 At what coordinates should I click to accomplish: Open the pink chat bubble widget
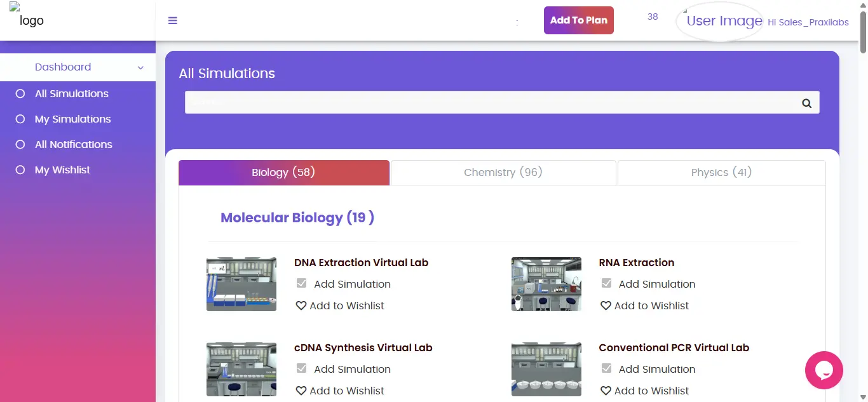(824, 370)
